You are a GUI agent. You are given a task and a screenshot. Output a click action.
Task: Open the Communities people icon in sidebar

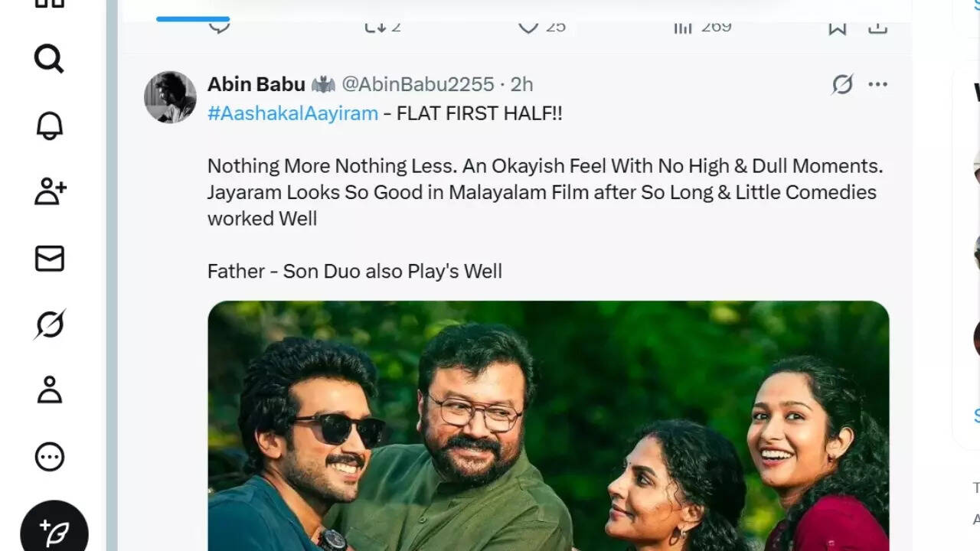pos(50,191)
